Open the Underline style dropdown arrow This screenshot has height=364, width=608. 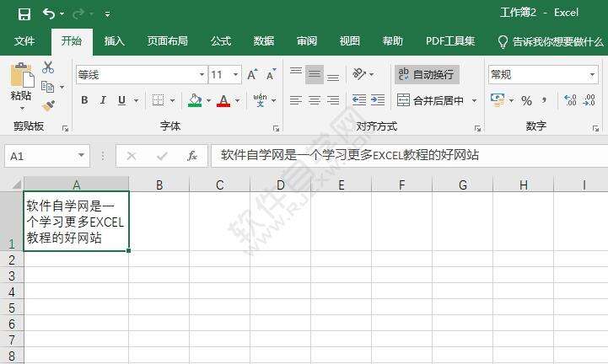(x=136, y=101)
